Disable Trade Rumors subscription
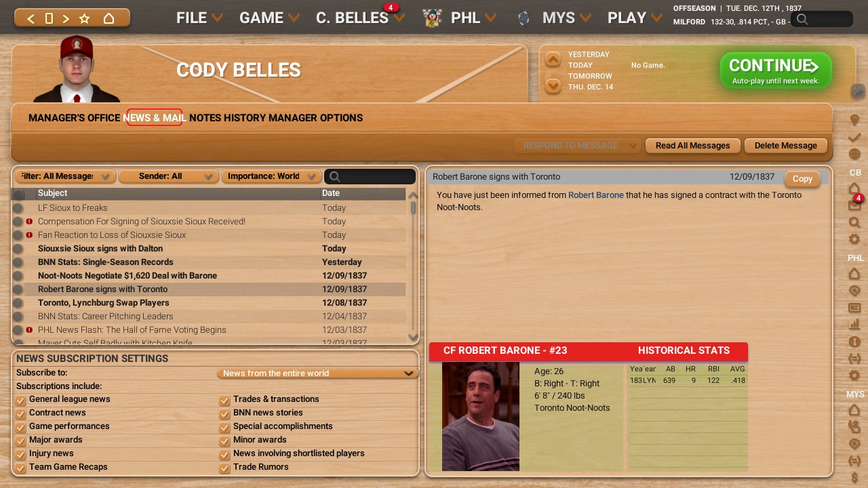 pos(224,468)
